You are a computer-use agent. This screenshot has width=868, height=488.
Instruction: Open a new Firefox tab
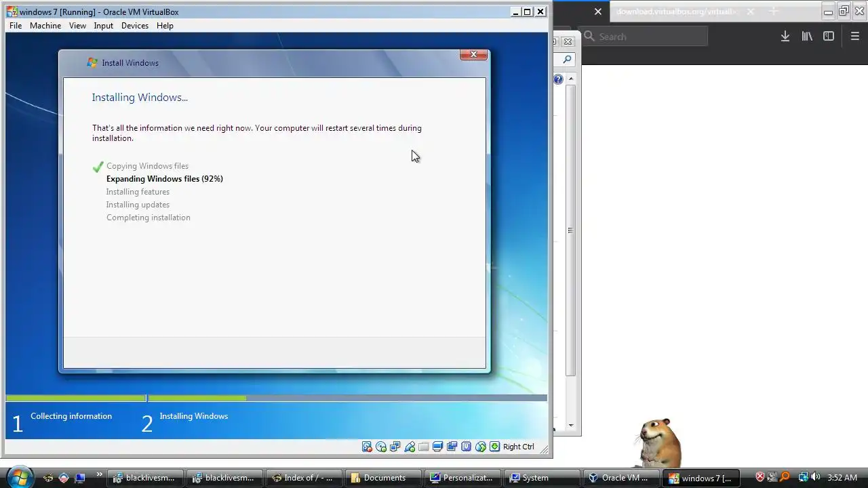point(774,12)
